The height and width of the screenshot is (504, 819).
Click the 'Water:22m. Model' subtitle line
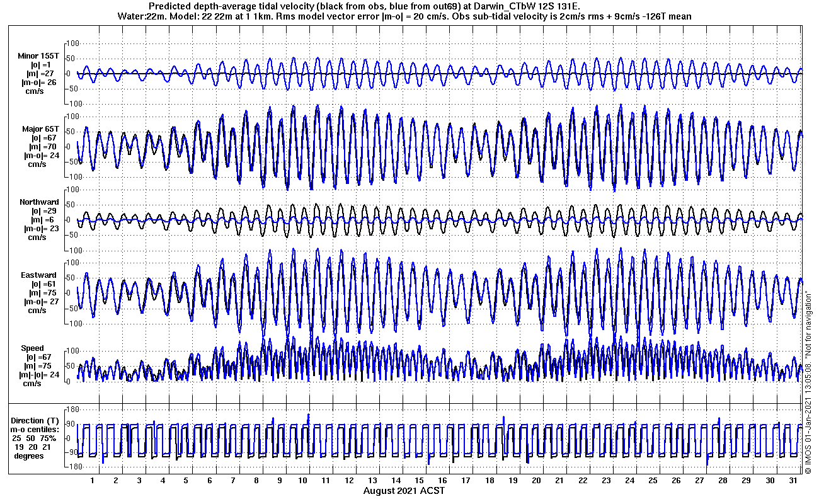(x=404, y=16)
